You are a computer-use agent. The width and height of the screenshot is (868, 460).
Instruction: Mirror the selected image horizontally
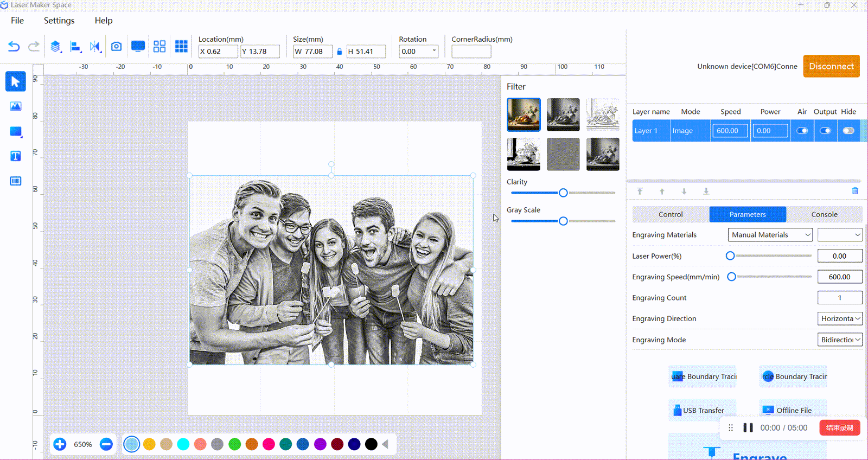click(x=95, y=47)
